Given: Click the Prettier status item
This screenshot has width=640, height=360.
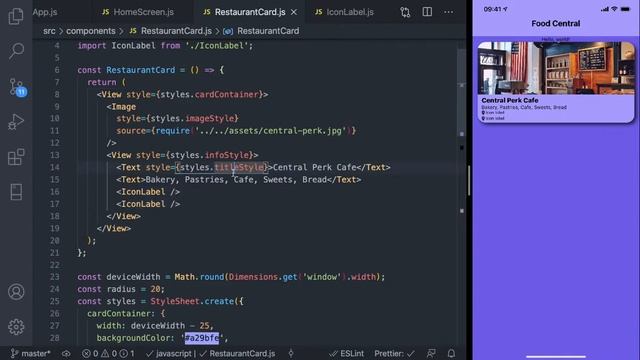Looking at the screenshot, I should pyautogui.click(x=394, y=353).
